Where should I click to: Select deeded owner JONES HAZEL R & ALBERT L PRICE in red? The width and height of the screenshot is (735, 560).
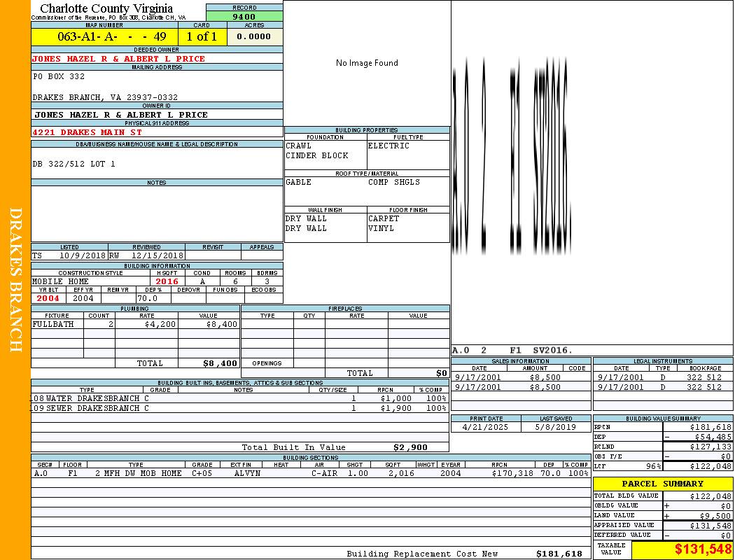[118, 59]
